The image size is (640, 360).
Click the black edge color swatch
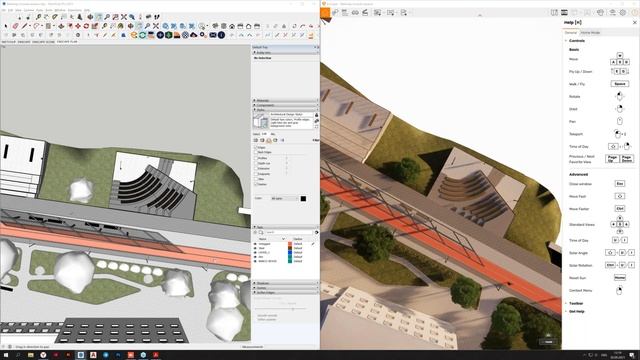303,198
